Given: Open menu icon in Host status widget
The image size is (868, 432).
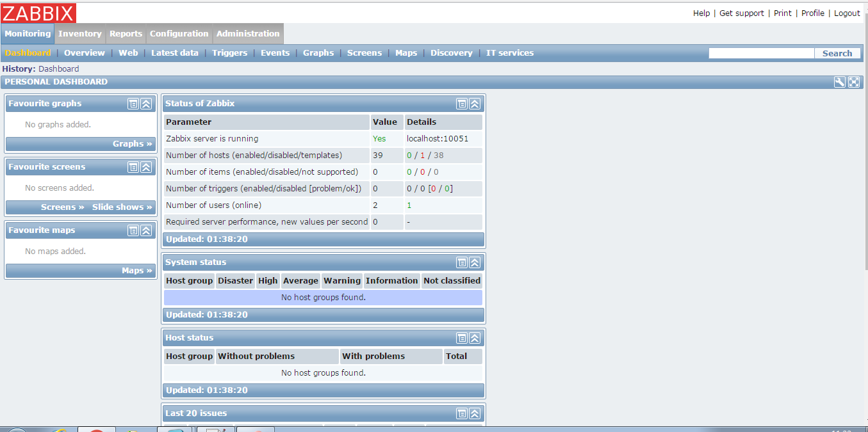Looking at the screenshot, I should point(462,338).
